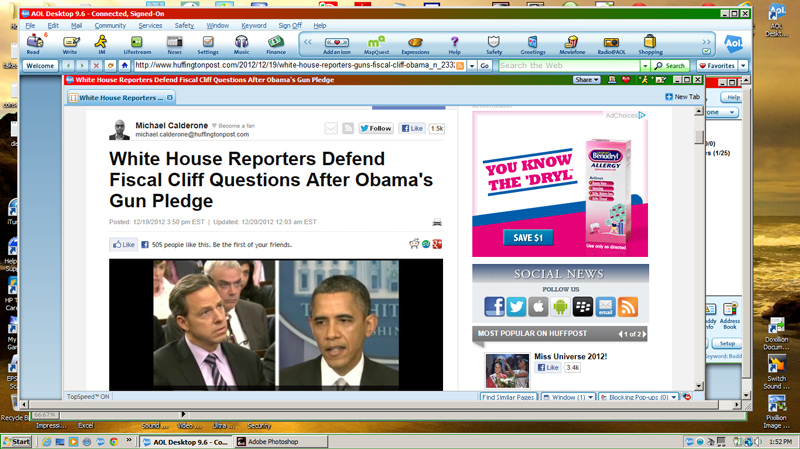Click the red heart favorite icon in page title bar

626,80
